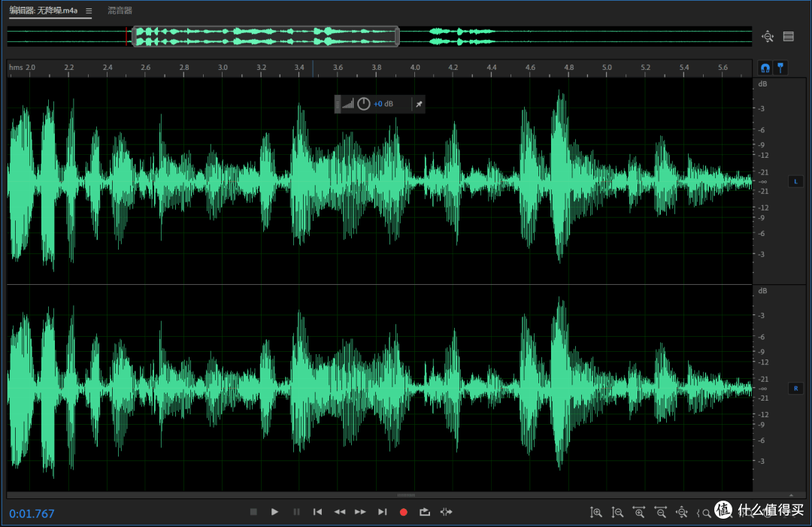Viewport: 812px width, 527px height.
Task: Toggle the left channel L button
Action: 796,182
